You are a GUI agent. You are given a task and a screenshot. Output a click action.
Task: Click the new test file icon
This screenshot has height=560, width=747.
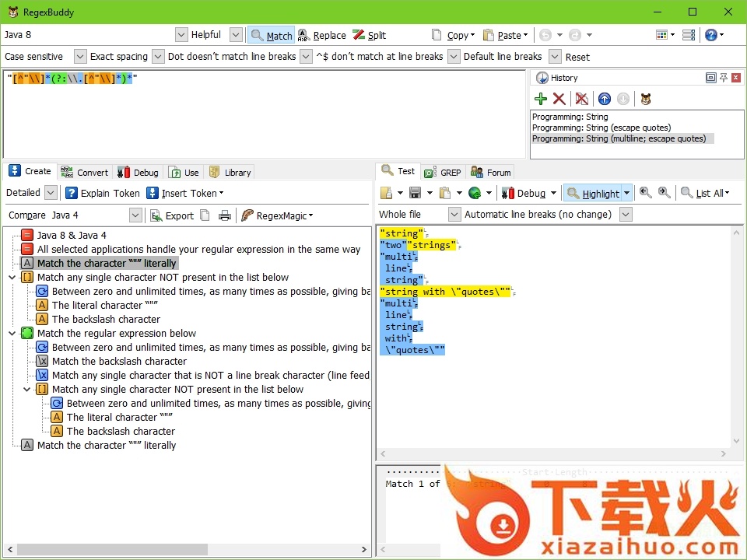387,193
